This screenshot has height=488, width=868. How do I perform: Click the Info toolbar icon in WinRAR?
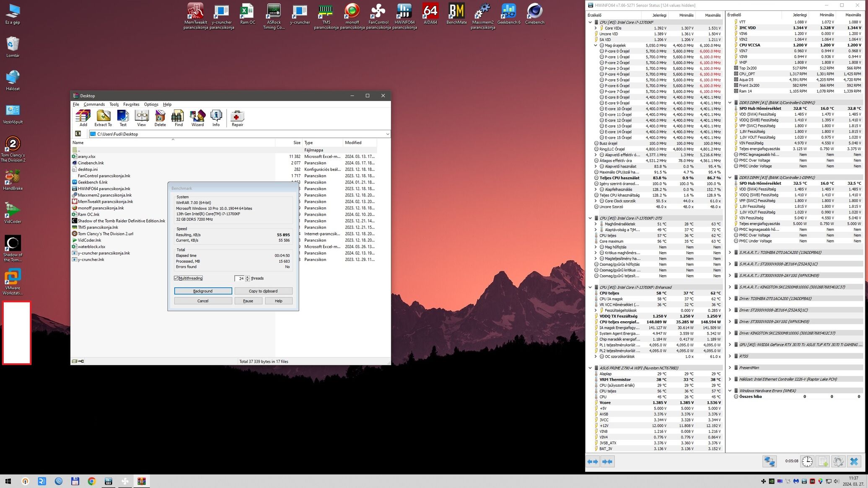coord(216,118)
